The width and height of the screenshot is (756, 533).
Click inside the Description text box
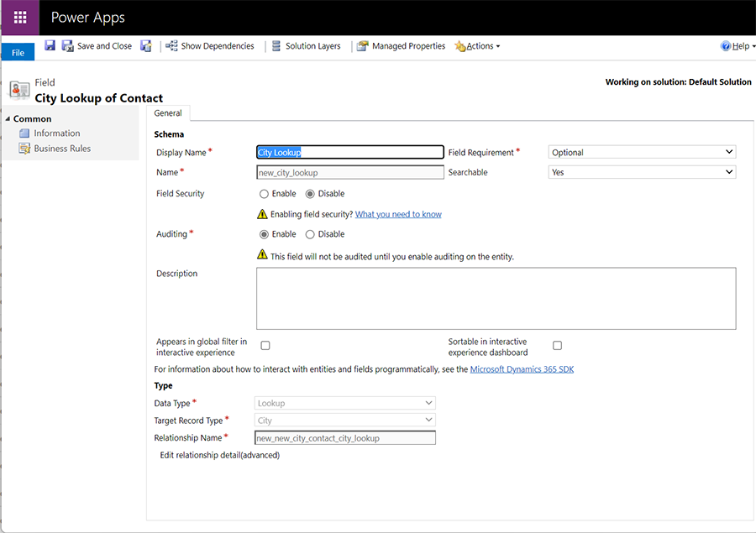[x=496, y=298]
